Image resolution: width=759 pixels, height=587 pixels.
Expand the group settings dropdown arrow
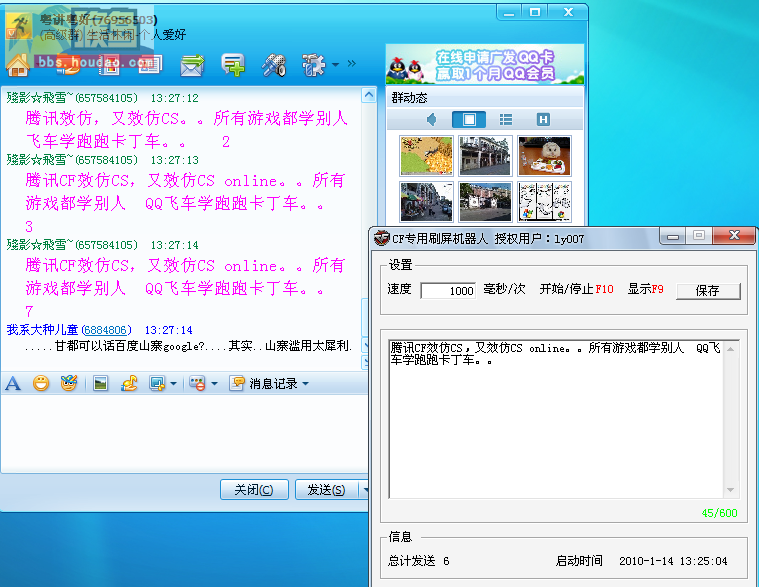click(335, 64)
